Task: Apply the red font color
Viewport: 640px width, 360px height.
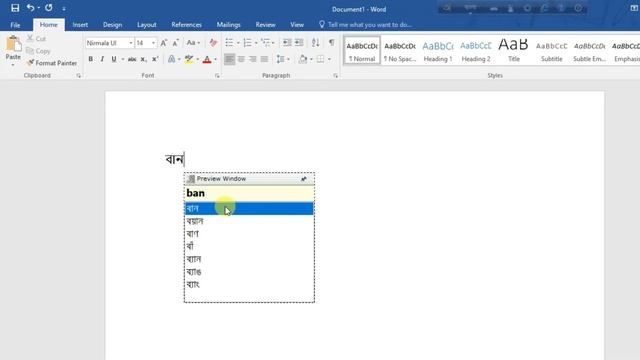Action: [x=207, y=59]
